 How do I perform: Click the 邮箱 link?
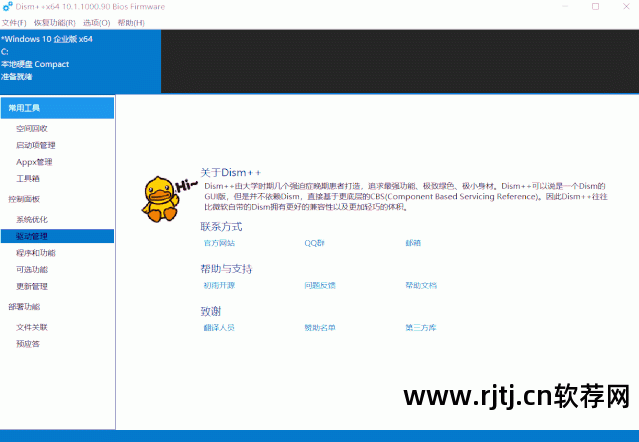413,243
